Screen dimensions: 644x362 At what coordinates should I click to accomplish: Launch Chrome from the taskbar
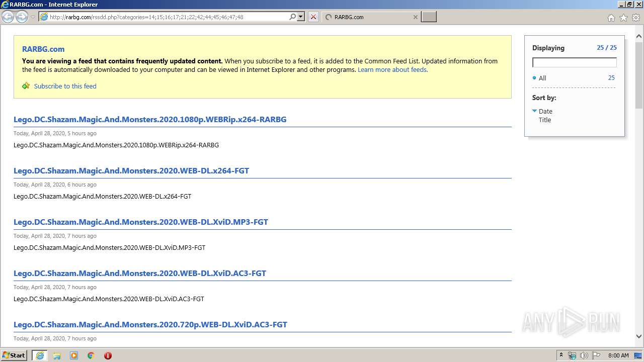[x=91, y=355]
